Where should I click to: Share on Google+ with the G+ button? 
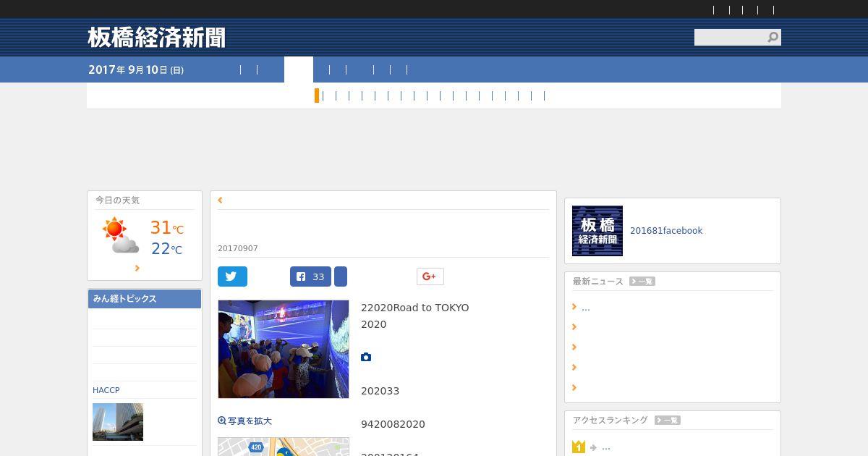tap(430, 276)
